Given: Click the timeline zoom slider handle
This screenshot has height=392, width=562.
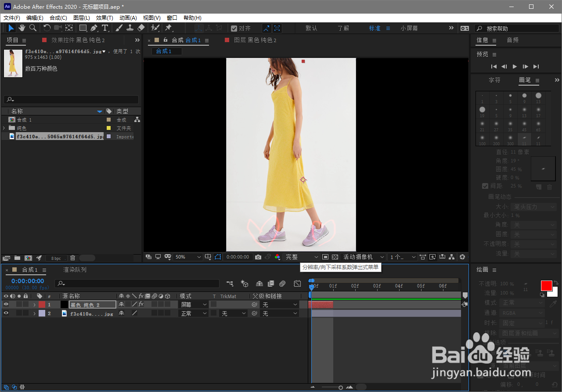Looking at the screenshot, I should [340, 387].
